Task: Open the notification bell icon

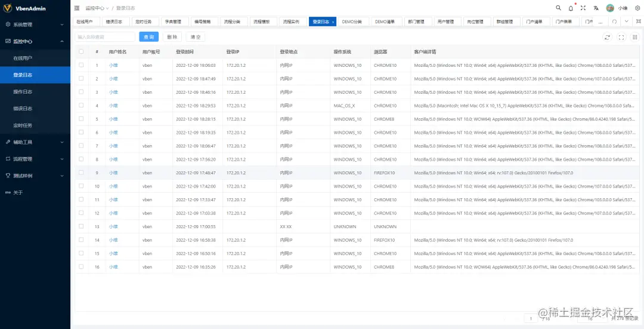Action: coord(571,8)
